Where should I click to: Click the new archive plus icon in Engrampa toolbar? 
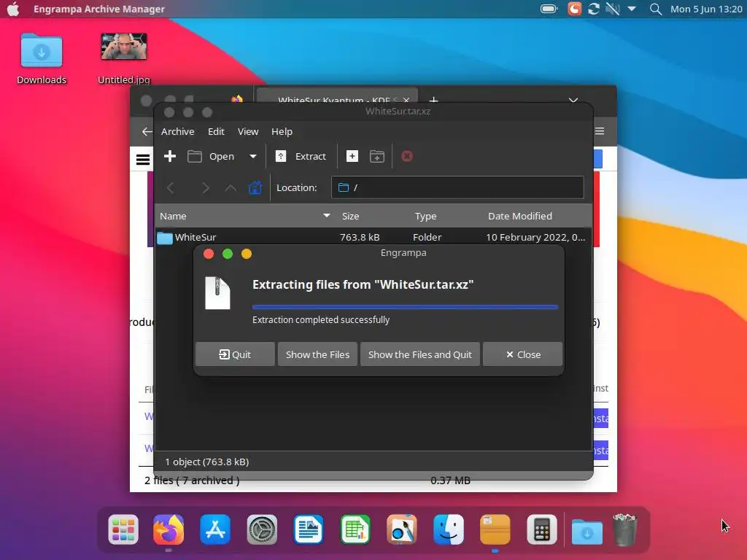point(169,156)
